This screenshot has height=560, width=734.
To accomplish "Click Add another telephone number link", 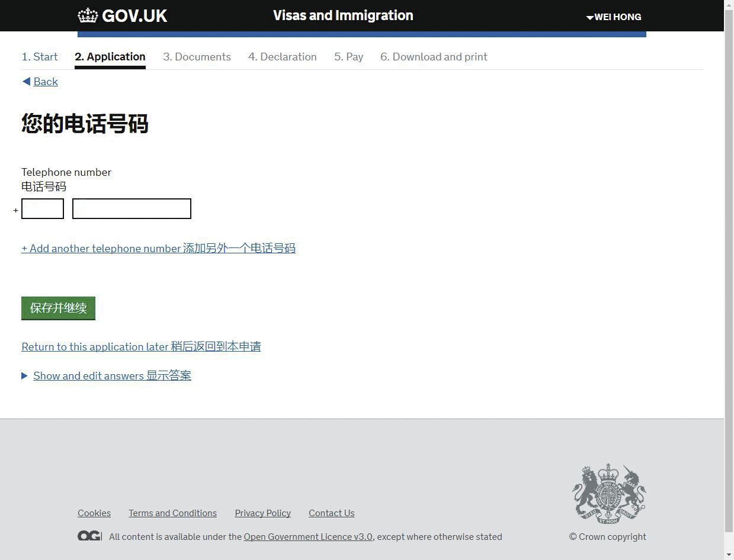I will point(158,249).
